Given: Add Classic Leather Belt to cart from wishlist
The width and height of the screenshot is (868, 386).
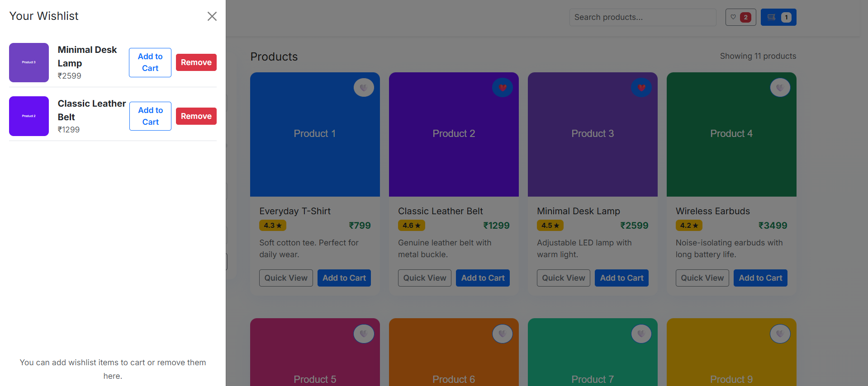Looking at the screenshot, I should point(150,116).
